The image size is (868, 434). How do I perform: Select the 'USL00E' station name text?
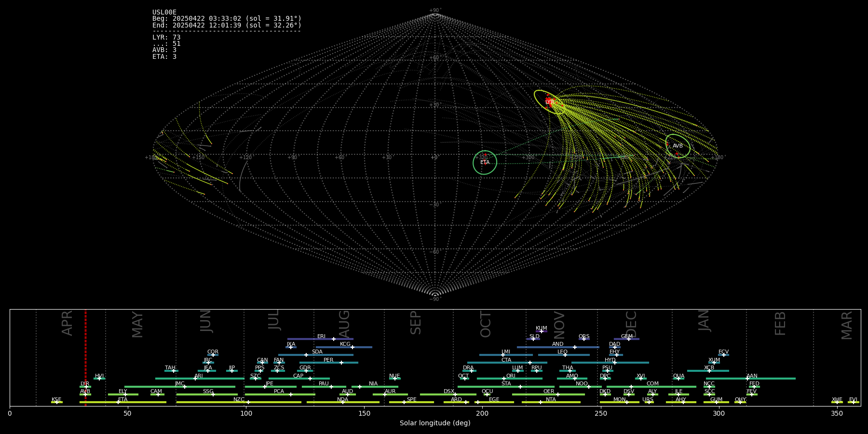[x=164, y=13]
